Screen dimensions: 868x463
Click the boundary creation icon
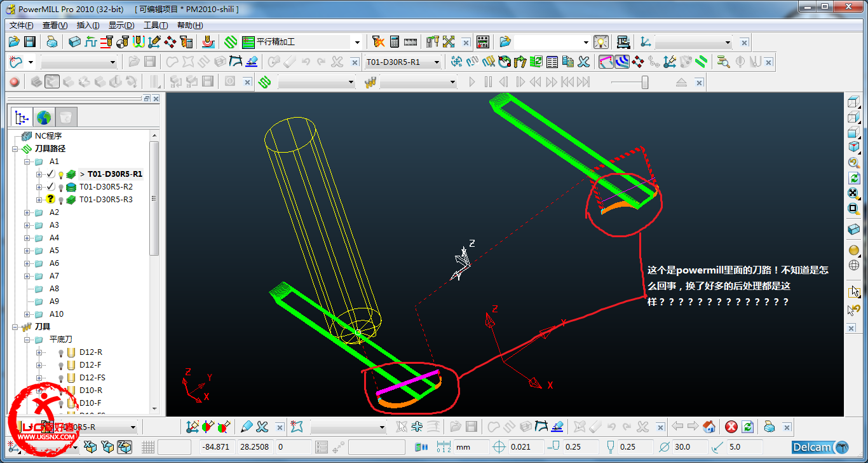(x=16, y=62)
